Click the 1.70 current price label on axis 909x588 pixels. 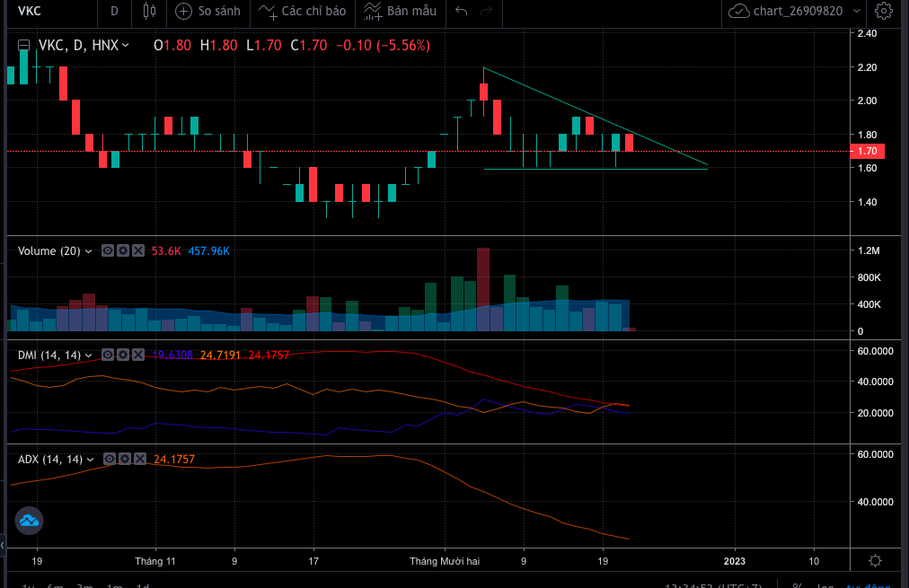pyautogui.click(x=868, y=152)
